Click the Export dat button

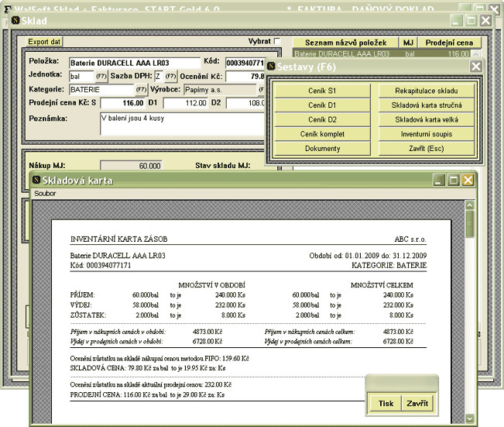(44, 42)
